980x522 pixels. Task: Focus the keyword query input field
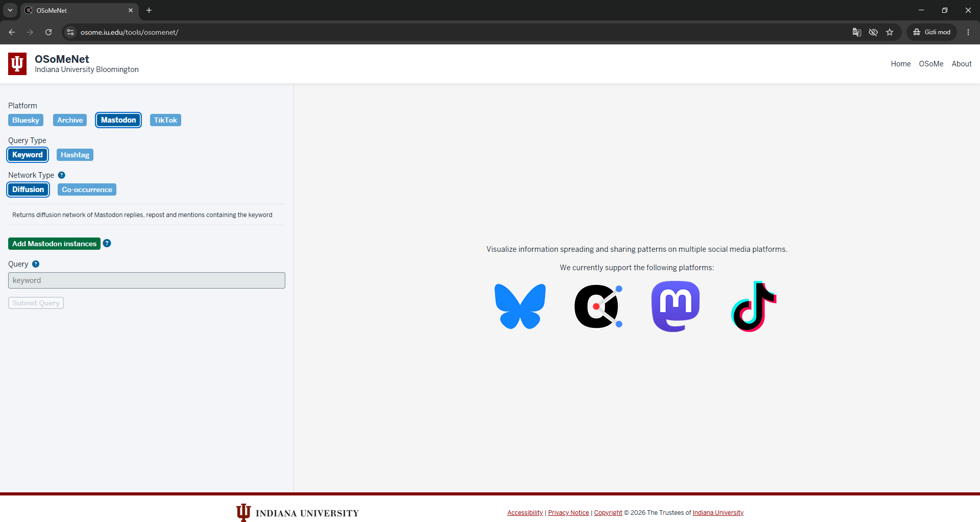[x=146, y=280]
